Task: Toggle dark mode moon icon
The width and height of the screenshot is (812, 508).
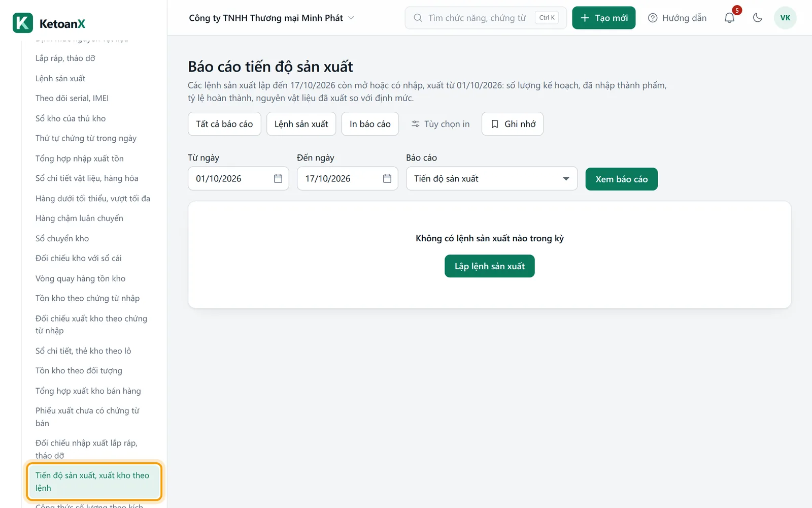Action: pos(758,18)
